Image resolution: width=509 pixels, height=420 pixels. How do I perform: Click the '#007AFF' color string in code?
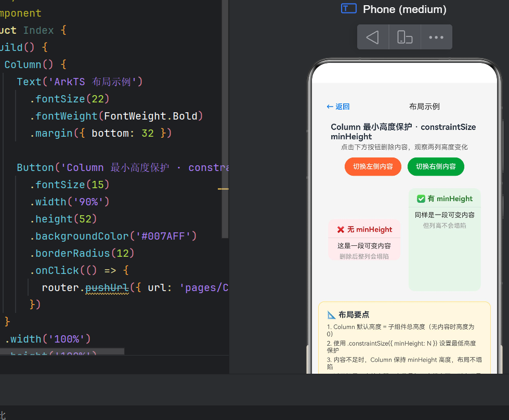point(163,237)
